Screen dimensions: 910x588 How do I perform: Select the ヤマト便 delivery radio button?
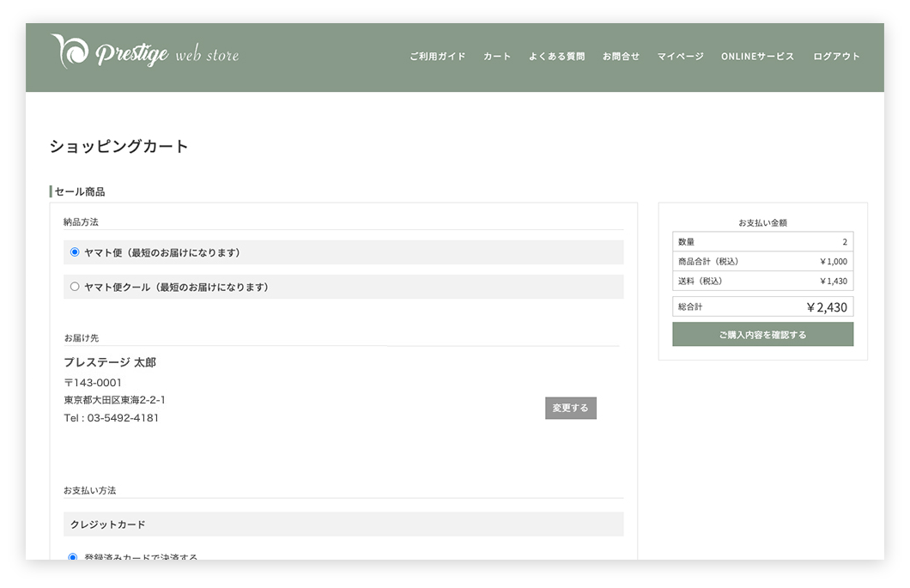point(75,252)
